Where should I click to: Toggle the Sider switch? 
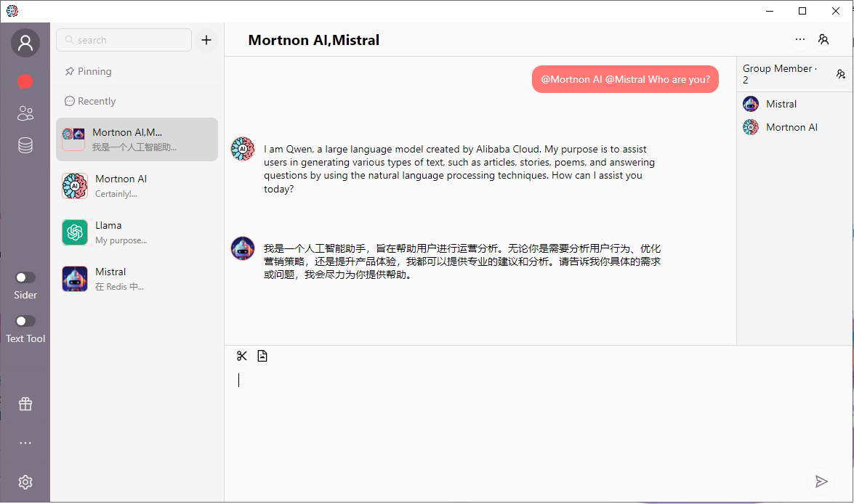pyautogui.click(x=25, y=277)
